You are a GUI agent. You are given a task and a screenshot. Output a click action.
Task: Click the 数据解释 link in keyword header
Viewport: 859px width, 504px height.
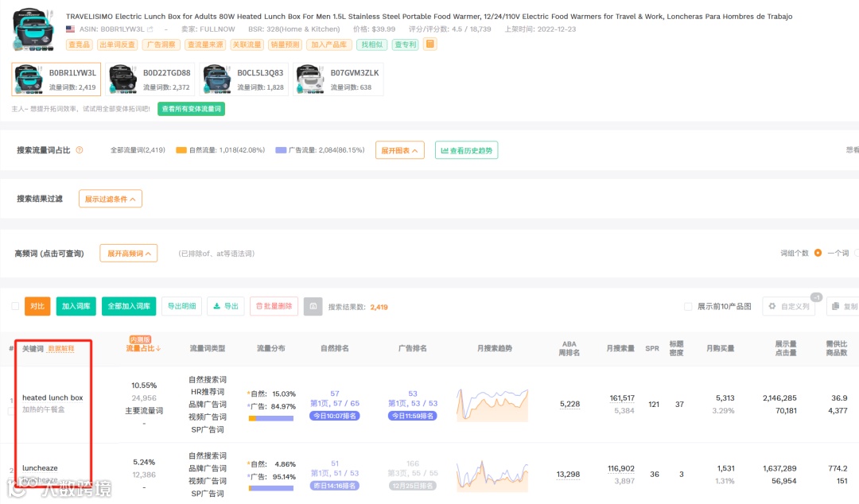click(60, 348)
